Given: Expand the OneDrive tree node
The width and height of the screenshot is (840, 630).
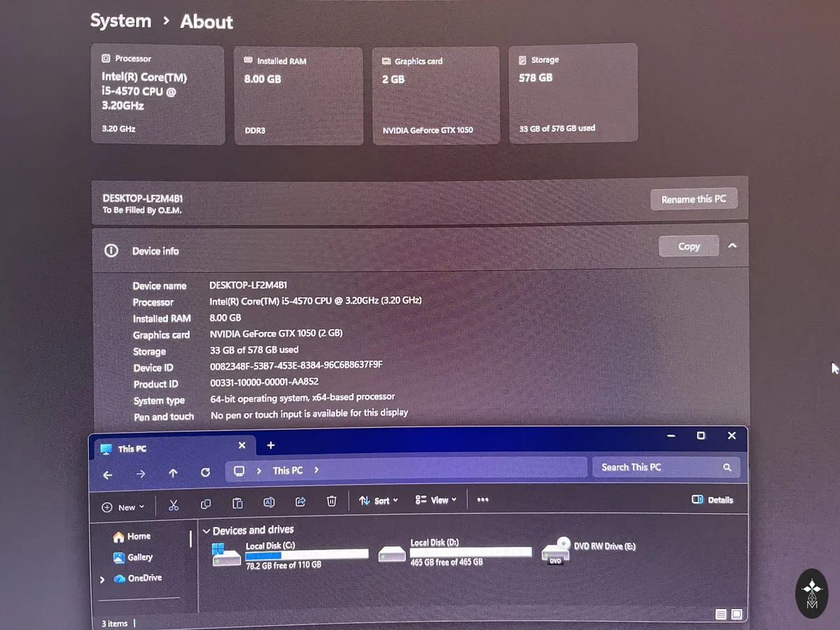Looking at the screenshot, I should pyautogui.click(x=103, y=580).
